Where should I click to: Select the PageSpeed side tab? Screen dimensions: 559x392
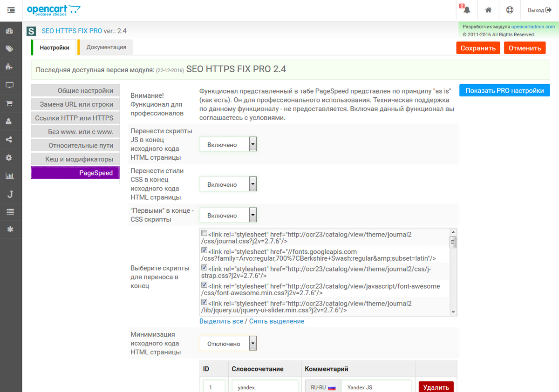coord(75,173)
